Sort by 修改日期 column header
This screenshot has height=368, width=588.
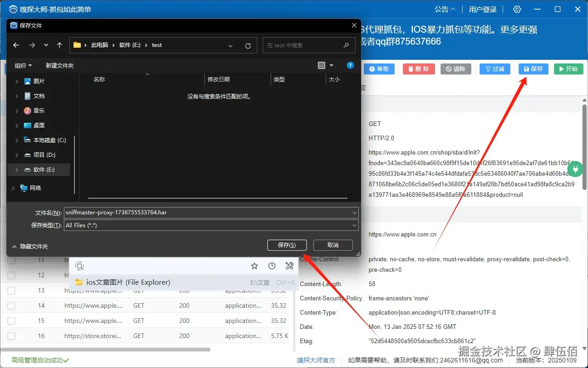pos(219,79)
